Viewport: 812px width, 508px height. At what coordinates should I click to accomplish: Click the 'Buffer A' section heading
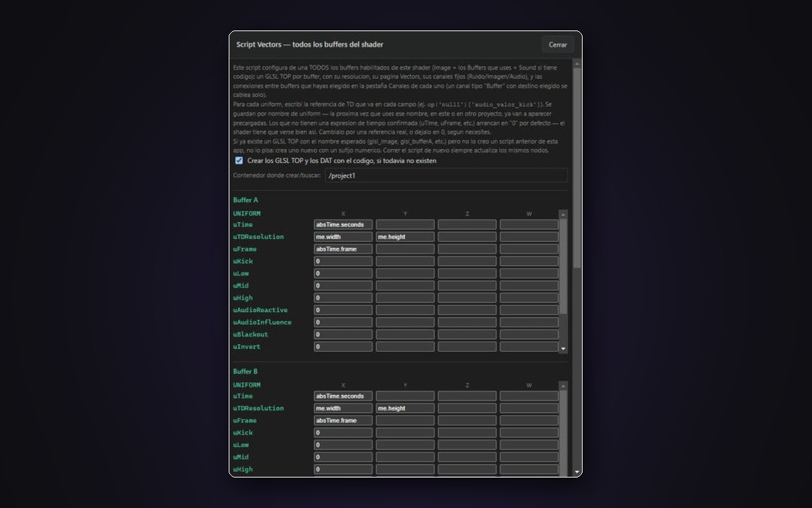click(246, 200)
